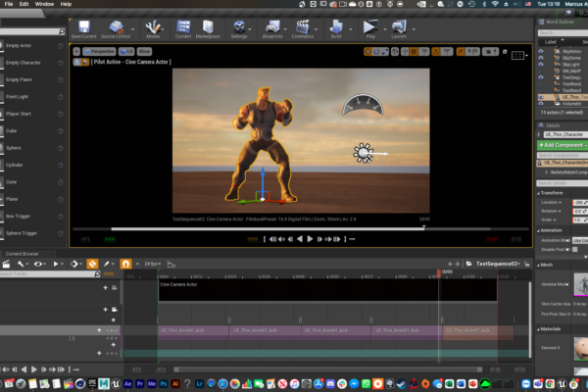Hide SkyAtmos with its eye icon
The height and width of the screenshot is (392, 588).
click(x=541, y=51)
